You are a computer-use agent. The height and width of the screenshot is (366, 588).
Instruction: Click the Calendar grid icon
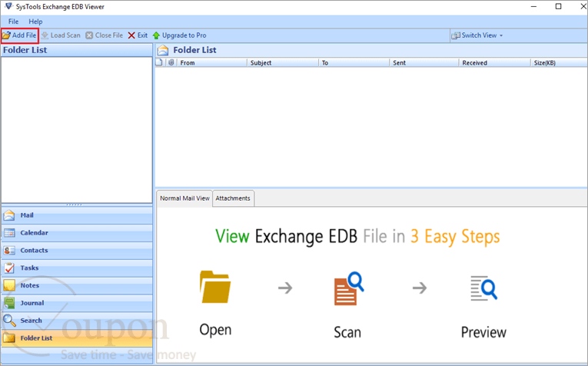(9, 233)
